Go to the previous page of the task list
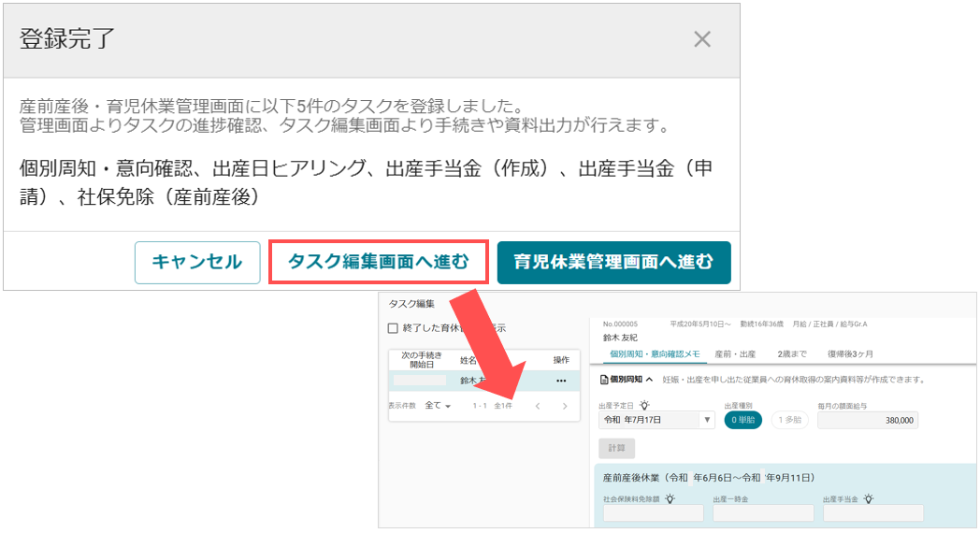 pyautogui.click(x=538, y=406)
